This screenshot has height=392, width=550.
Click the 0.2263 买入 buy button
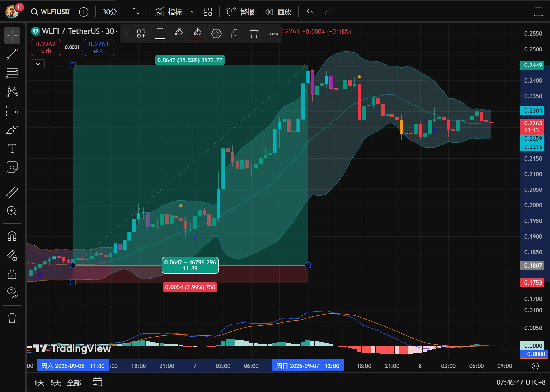(99, 47)
